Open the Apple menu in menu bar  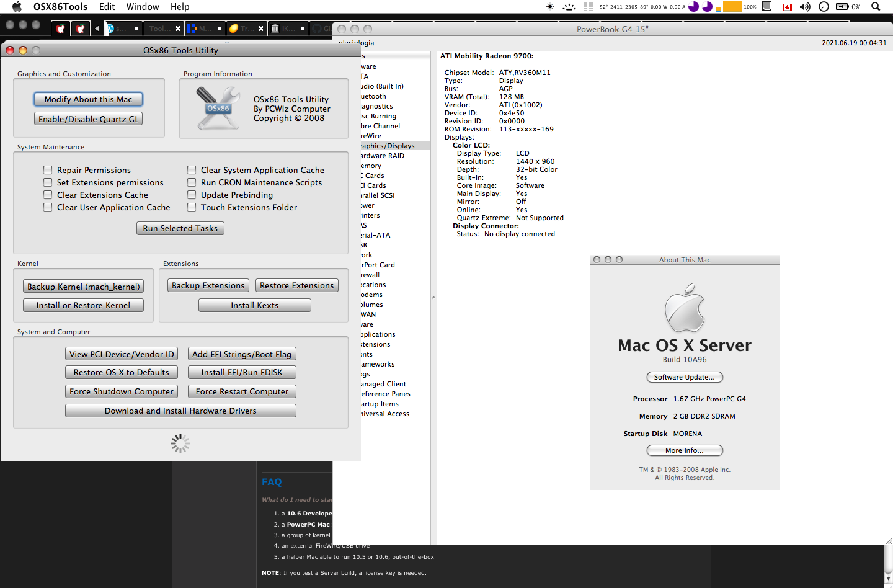point(17,7)
